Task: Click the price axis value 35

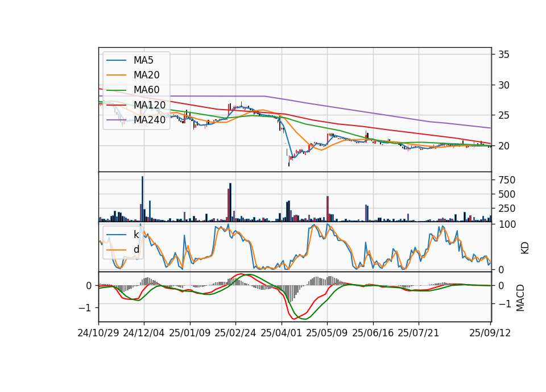Action: 504,55
